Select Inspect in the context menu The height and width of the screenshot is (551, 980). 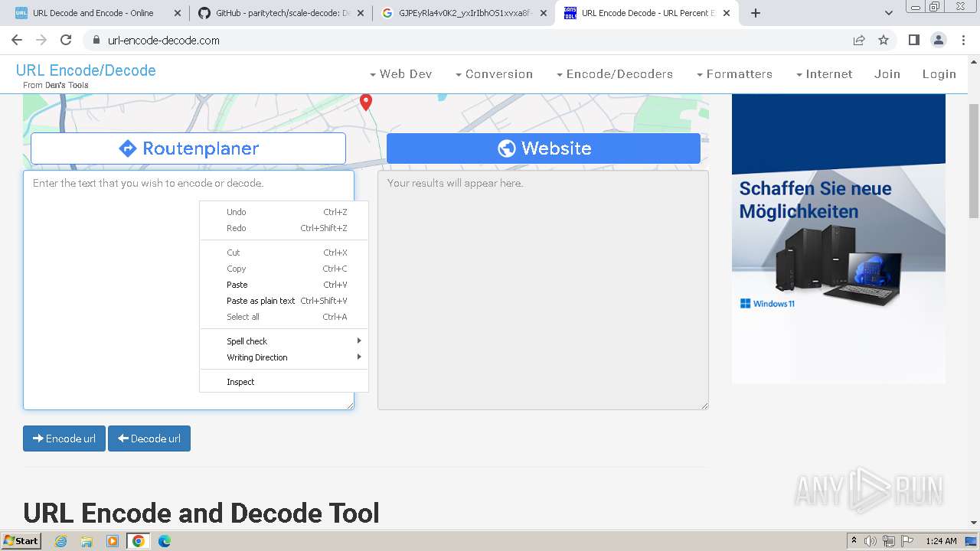point(284,382)
